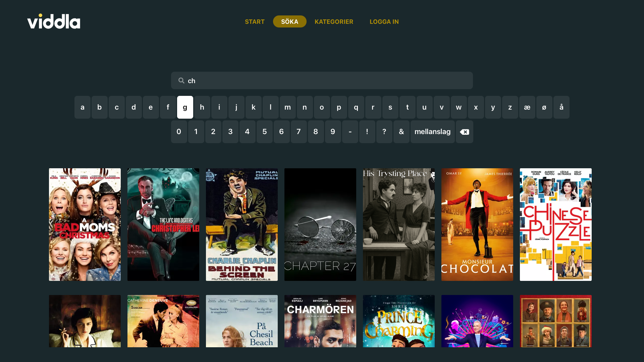Tap the letter 'w' key
Viewport: 644px width, 362px height.
click(459, 107)
